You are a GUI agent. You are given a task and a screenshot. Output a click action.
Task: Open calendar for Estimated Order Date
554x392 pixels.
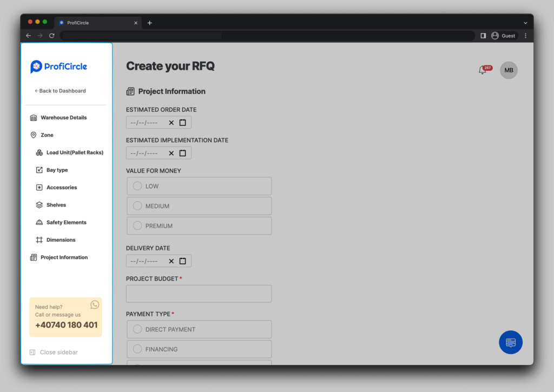(x=183, y=123)
